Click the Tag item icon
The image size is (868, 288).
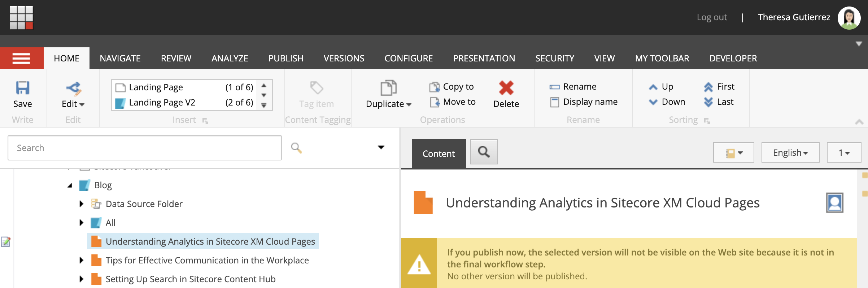coord(317,88)
